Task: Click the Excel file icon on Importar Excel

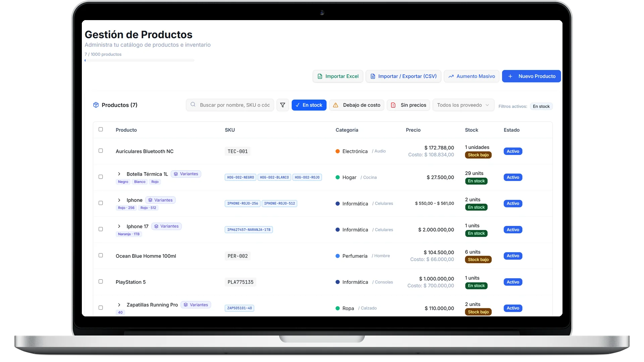Action: click(x=320, y=76)
